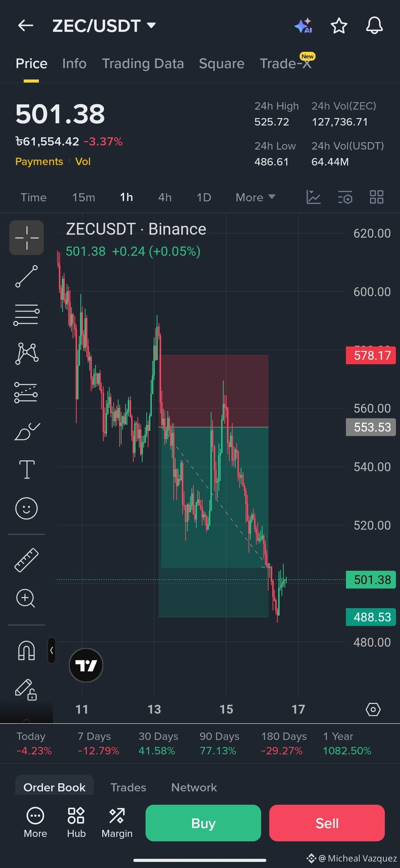Click the ZECUSDT · Binance chart title

[x=136, y=229]
